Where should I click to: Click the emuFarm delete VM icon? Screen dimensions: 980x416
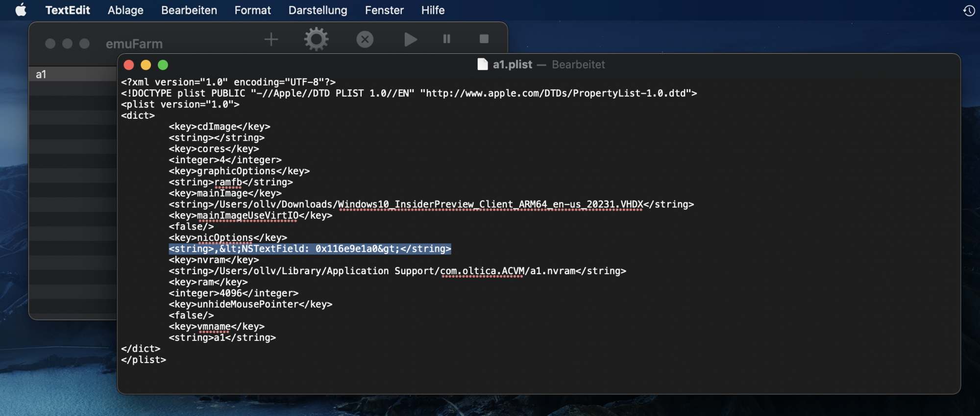(x=365, y=39)
